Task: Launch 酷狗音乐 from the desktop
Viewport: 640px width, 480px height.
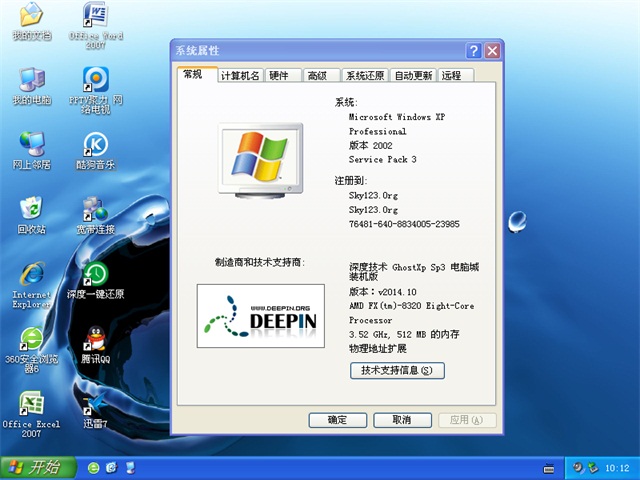Action: point(95,144)
